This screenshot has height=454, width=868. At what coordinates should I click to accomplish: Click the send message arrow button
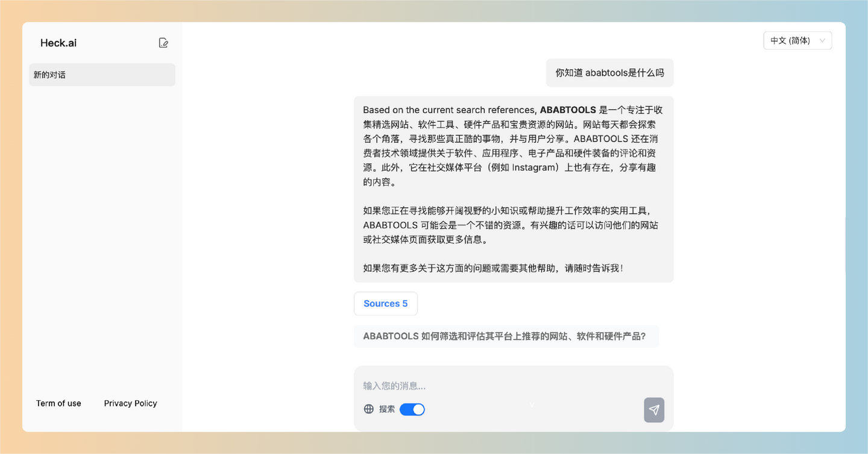tap(654, 410)
